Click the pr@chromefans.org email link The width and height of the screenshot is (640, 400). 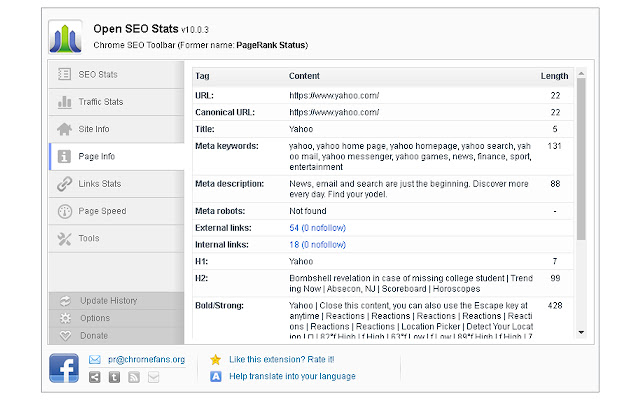[x=146, y=359]
